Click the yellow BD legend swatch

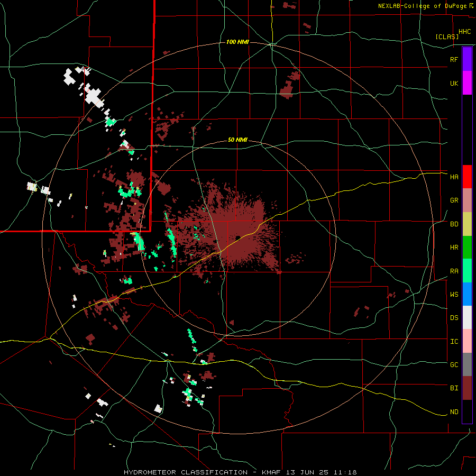pos(467,224)
